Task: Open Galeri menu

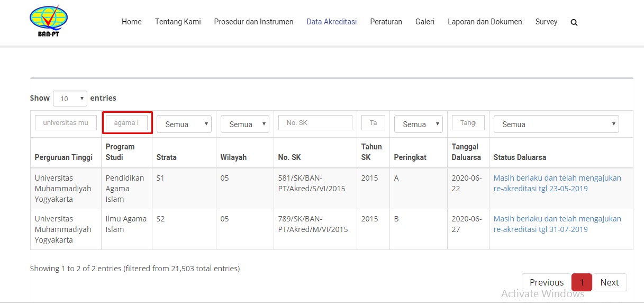Action: click(425, 22)
